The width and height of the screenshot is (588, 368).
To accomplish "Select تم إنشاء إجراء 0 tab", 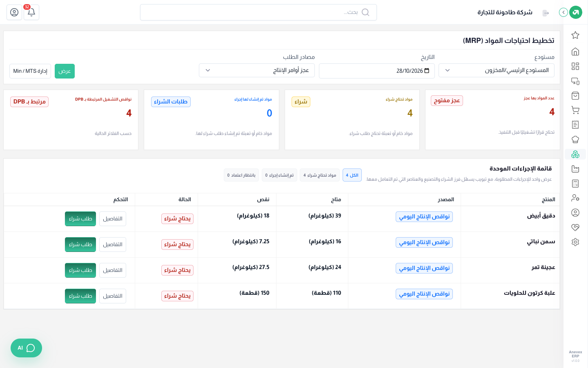I will (x=279, y=175).
